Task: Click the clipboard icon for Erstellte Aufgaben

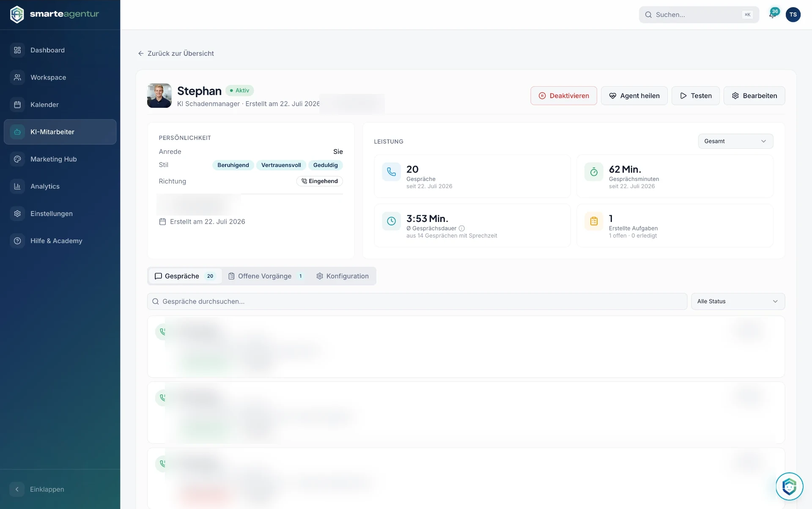Action: [x=594, y=221]
